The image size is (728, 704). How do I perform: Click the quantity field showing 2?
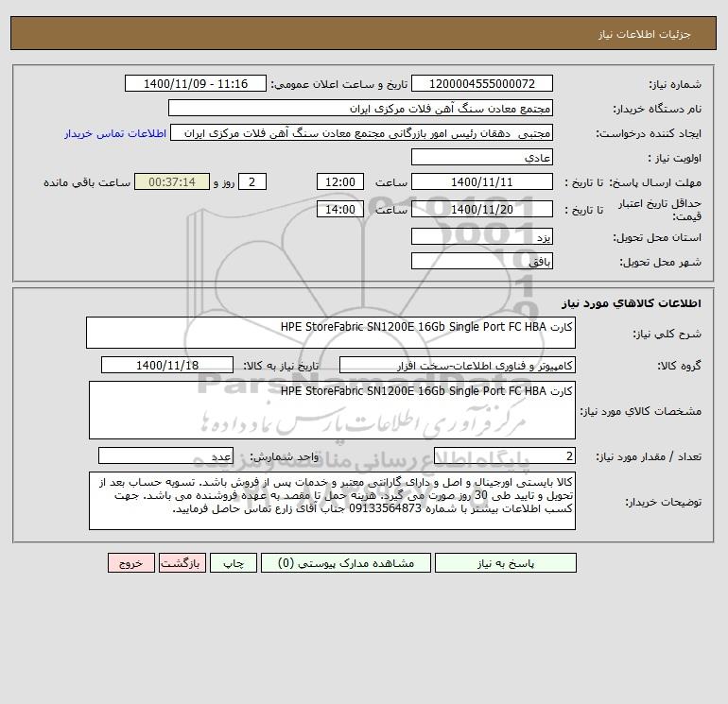click(x=505, y=456)
